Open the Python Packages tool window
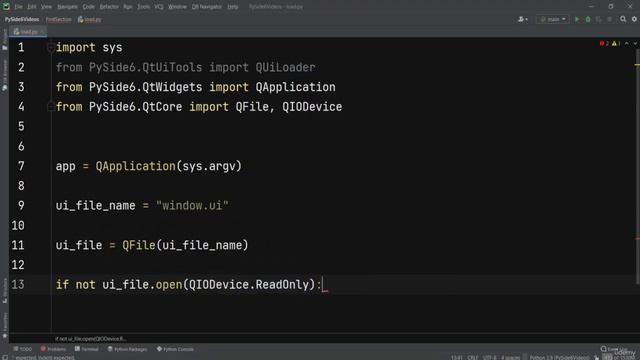Image resolution: width=640 pixels, height=360 pixels. click(127, 349)
